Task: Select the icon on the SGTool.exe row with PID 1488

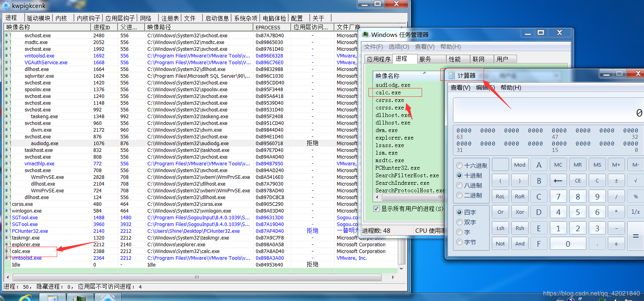Action: (8, 218)
